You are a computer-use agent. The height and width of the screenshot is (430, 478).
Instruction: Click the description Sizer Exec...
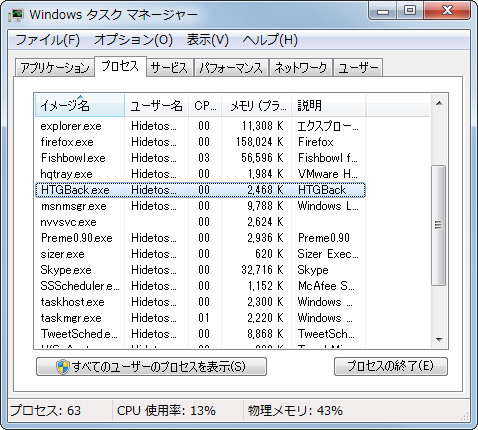(328, 254)
